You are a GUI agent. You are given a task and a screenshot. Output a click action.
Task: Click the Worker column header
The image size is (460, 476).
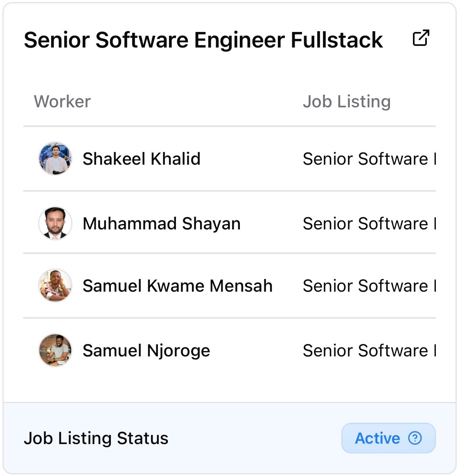click(x=62, y=102)
